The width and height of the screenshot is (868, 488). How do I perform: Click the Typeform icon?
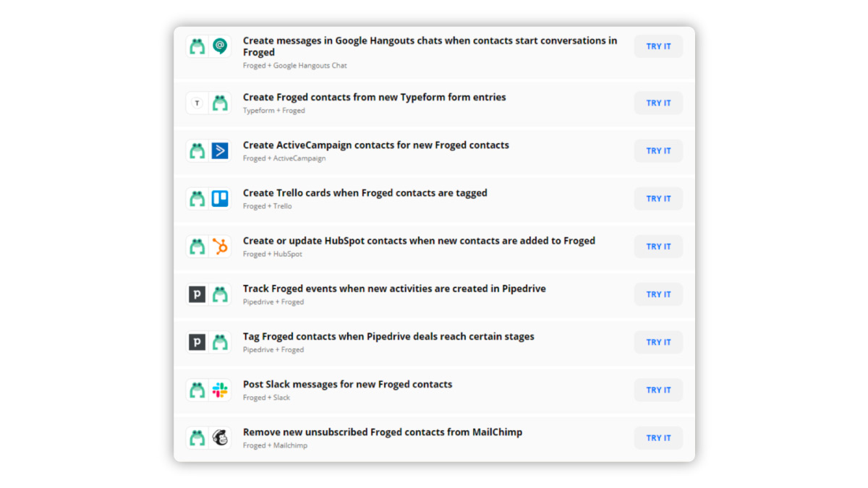click(x=197, y=103)
